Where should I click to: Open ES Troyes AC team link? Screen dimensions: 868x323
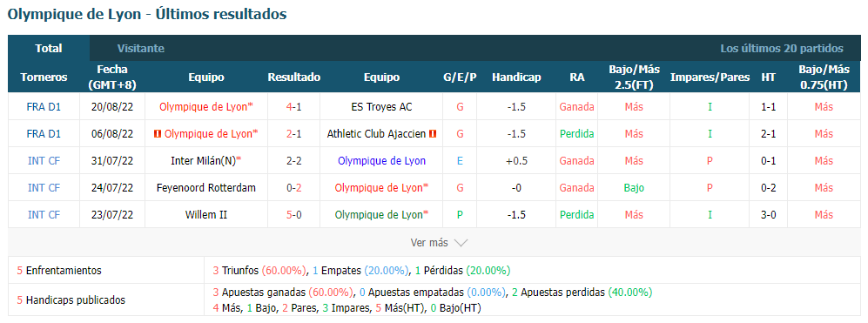pos(381,106)
